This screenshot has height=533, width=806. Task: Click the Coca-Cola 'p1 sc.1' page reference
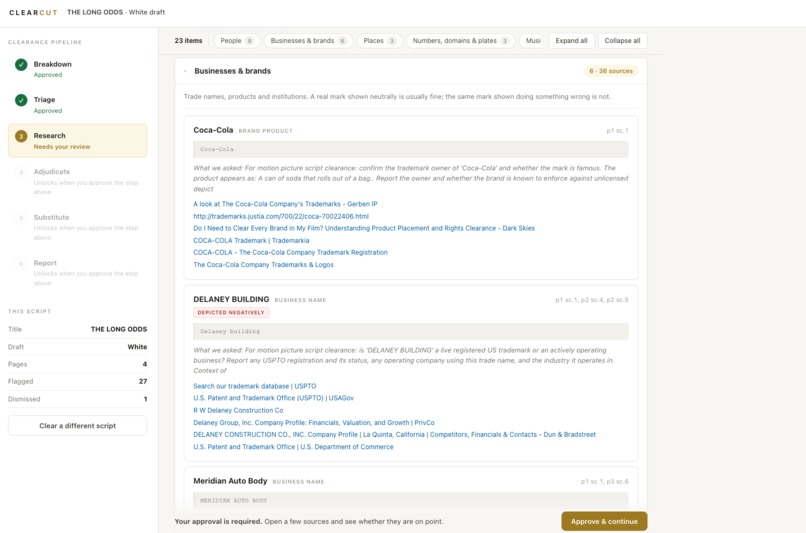click(x=617, y=131)
